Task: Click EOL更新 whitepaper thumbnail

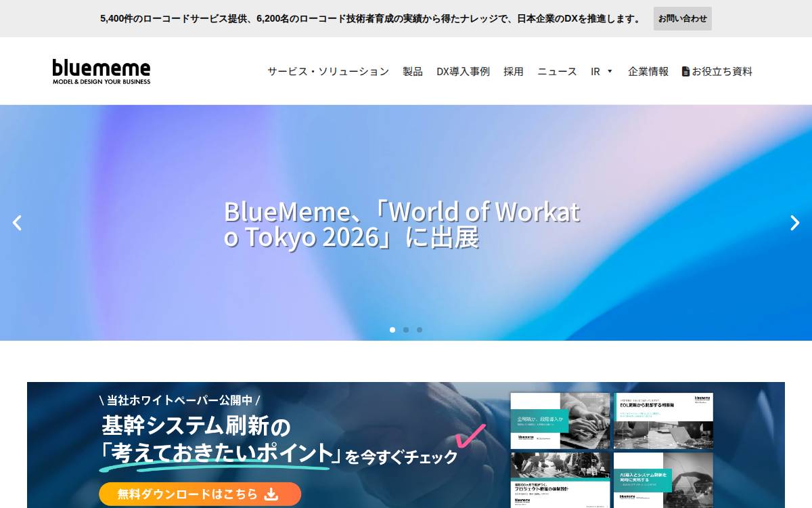Action: (663, 420)
